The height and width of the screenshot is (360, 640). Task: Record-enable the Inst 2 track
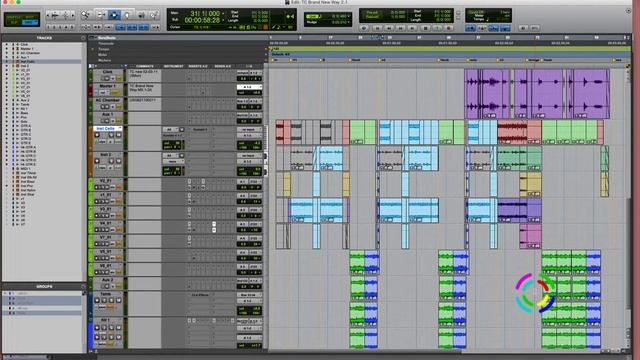(97, 161)
